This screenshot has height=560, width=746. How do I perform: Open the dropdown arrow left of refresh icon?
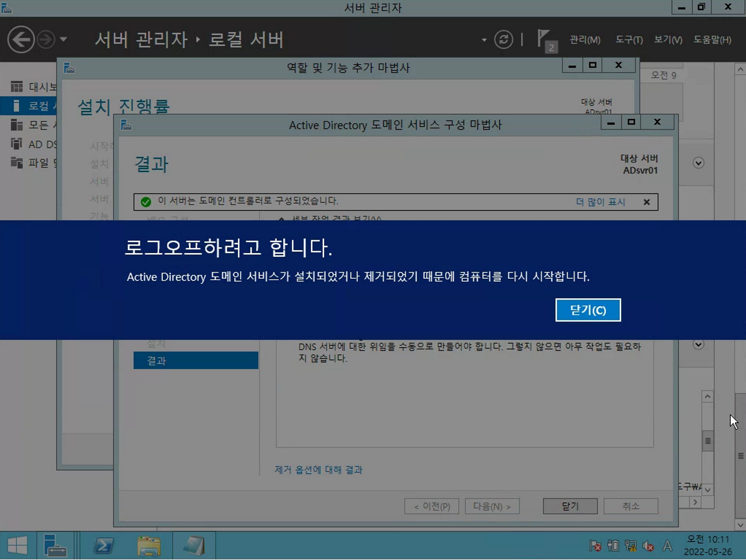click(x=484, y=40)
